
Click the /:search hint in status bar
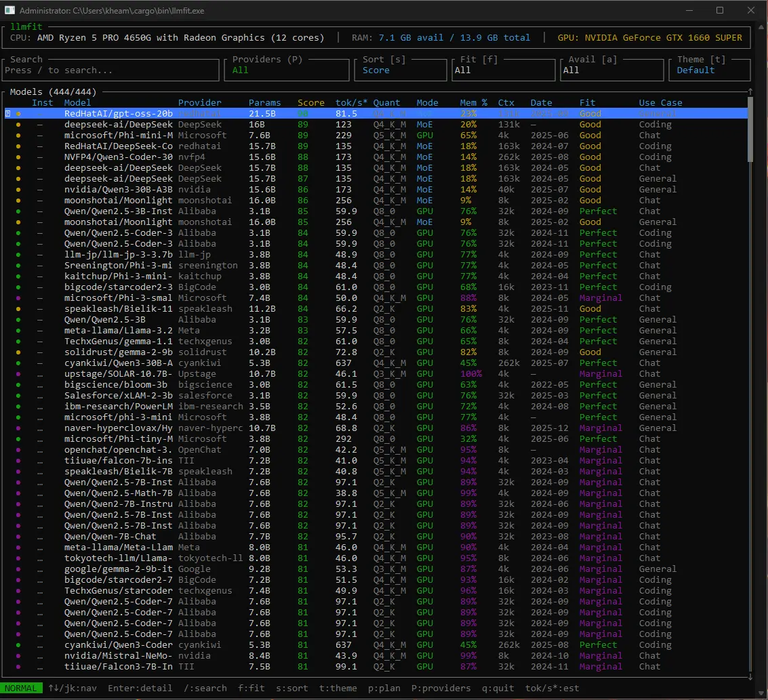(x=205, y=688)
